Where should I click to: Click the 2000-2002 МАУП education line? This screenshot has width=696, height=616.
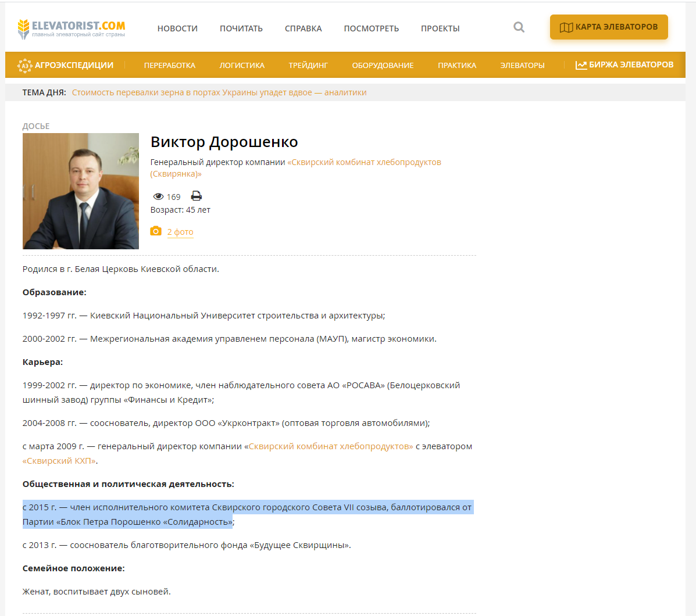(x=230, y=339)
